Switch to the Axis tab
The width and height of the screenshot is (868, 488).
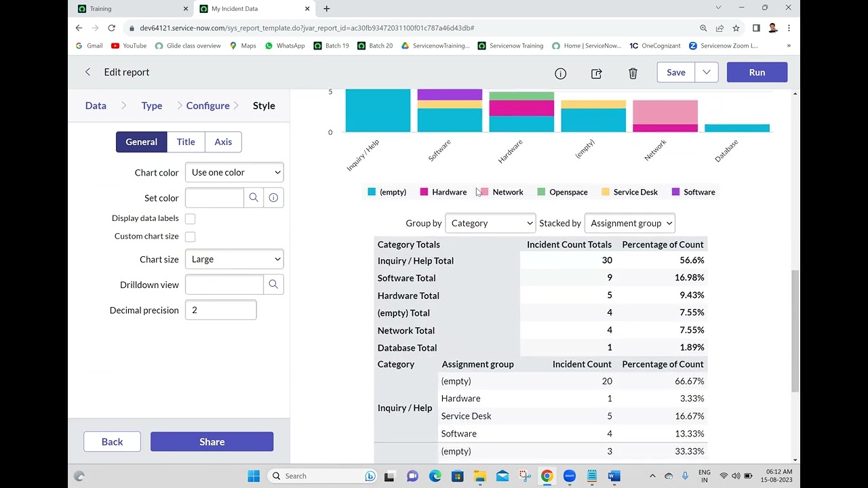click(x=223, y=142)
